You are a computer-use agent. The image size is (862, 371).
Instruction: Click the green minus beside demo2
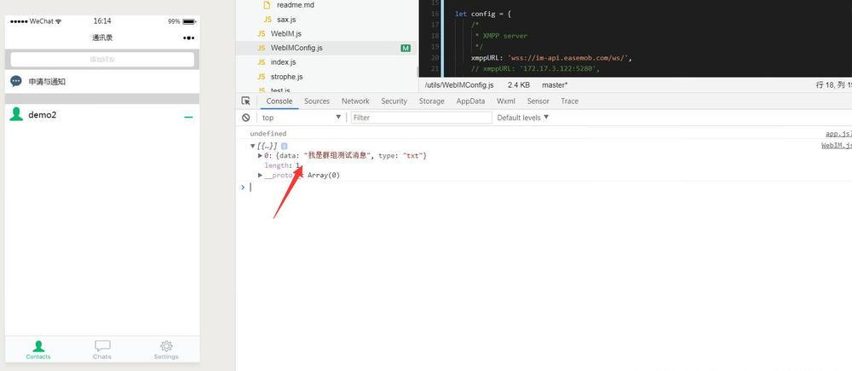189,117
